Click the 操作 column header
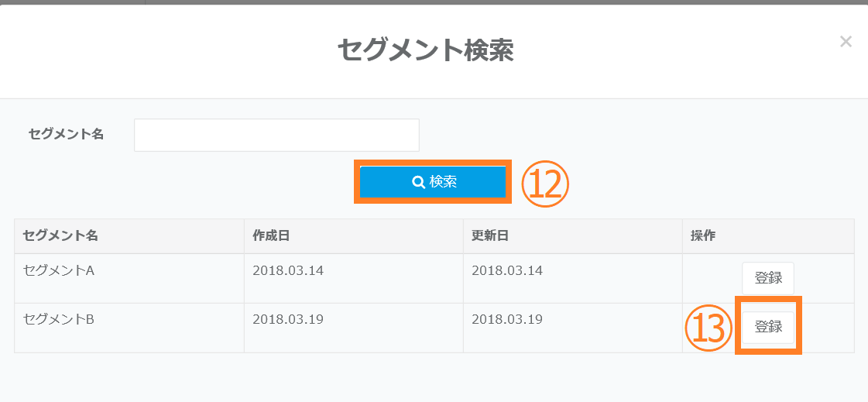The height and width of the screenshot is (402, 868). click(x=703, y=235)
